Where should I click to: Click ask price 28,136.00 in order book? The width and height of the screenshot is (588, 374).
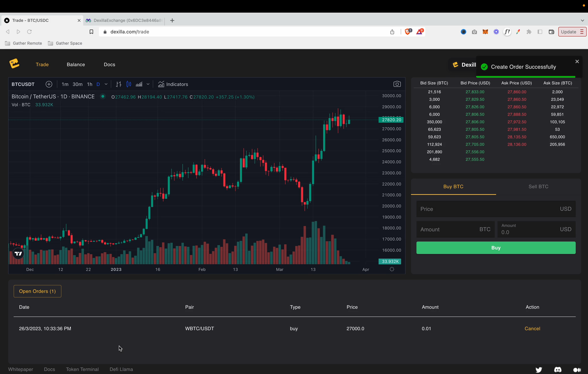coord(517,144)
